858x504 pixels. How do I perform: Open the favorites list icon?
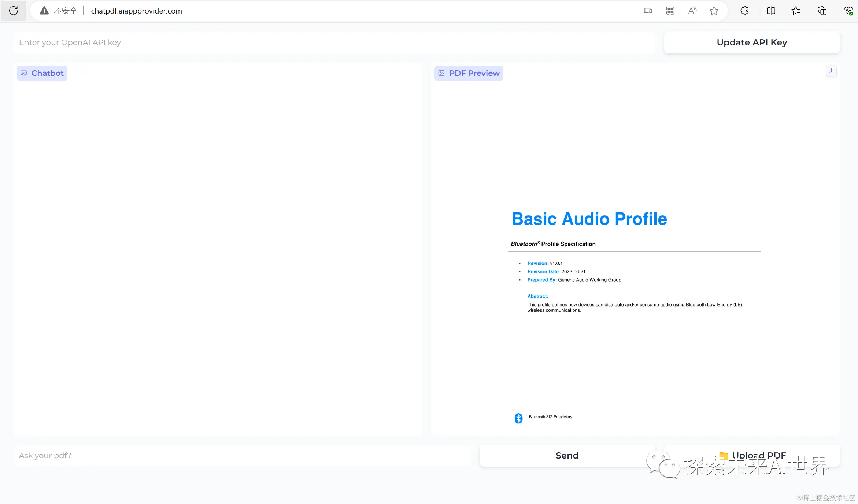click(x=796, y=11)
